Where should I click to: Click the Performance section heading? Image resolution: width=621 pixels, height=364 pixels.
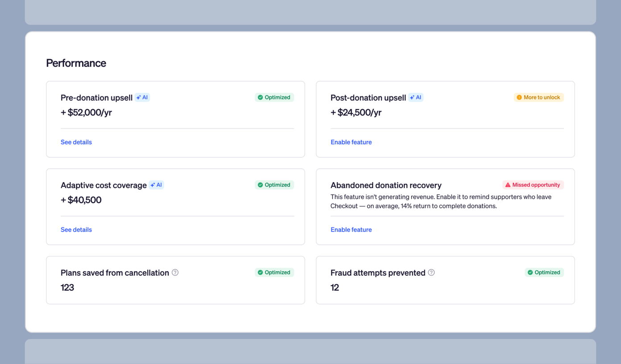pyautogui.click(x=76, y=63)
